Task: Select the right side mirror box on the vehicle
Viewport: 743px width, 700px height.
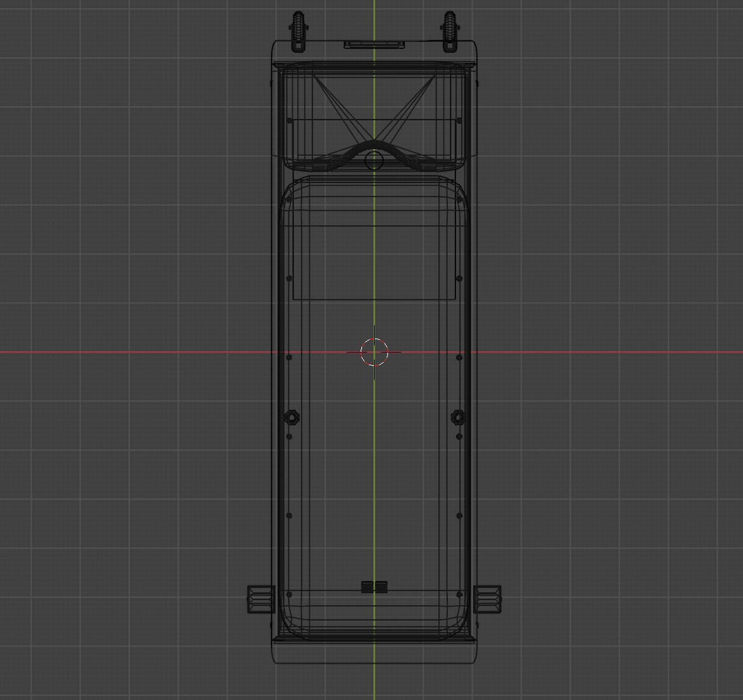Action: pyautogui.click(x=487, y=599)
